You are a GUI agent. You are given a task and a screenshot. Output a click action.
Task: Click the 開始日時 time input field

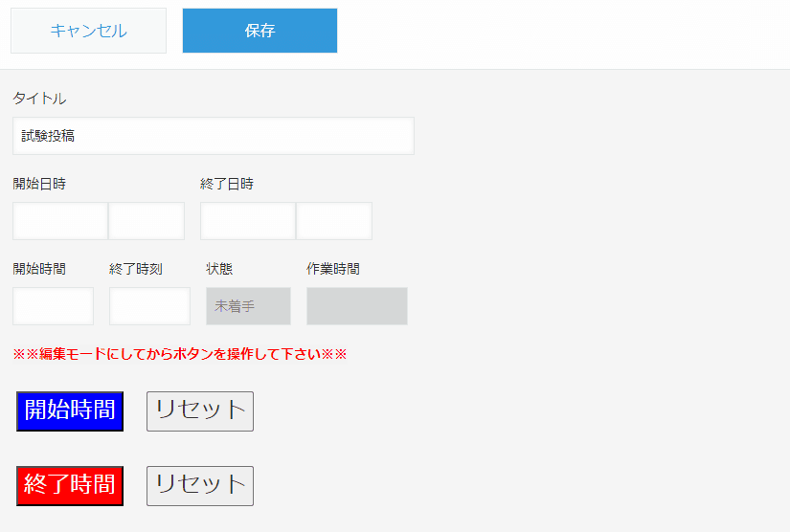pyautogui.click(x=147, y=221)
